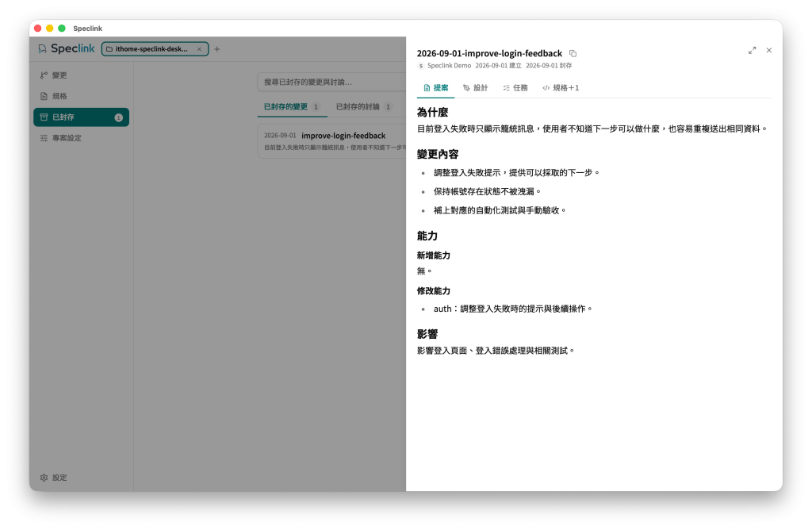Click the 新增能力 subheading

tap(434, 255)
